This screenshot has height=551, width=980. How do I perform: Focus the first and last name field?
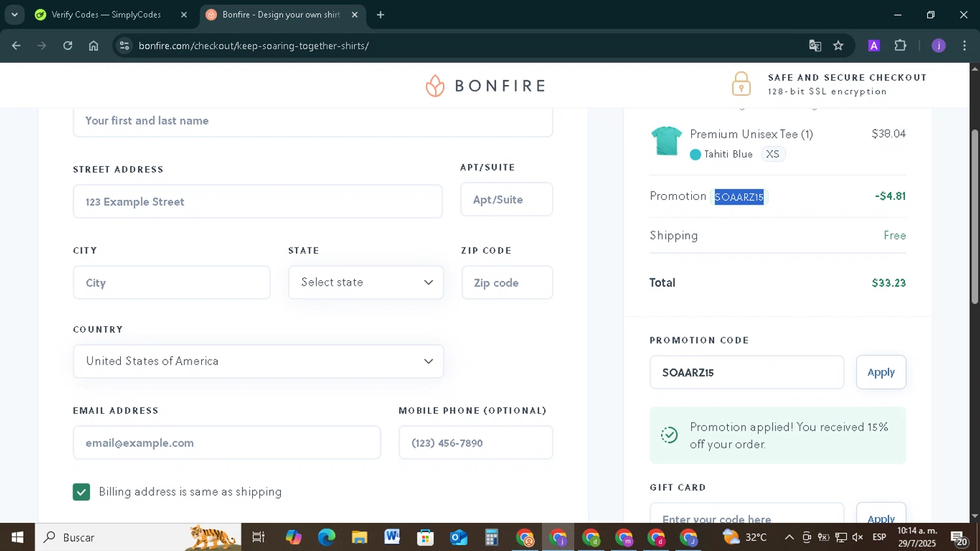click(x=313, y=121)
